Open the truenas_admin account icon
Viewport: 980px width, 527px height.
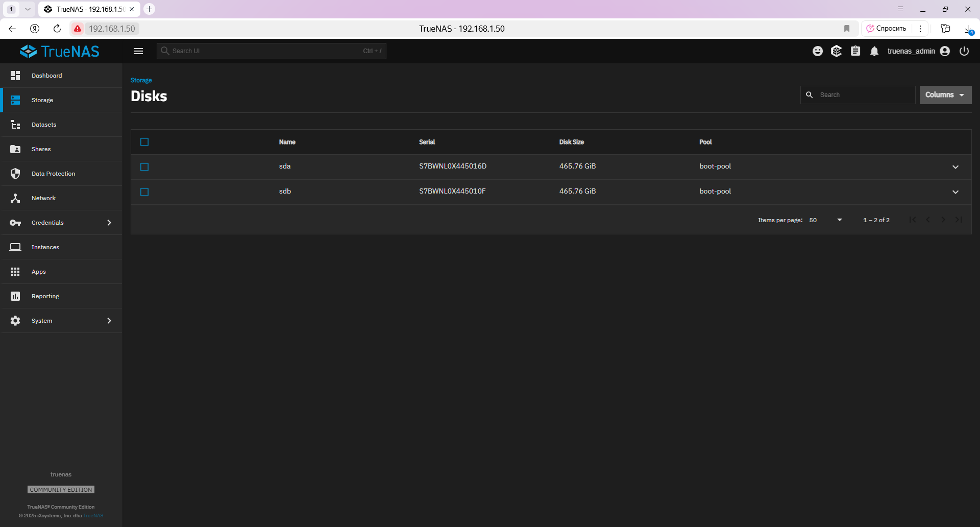click(x=945, y=51)
